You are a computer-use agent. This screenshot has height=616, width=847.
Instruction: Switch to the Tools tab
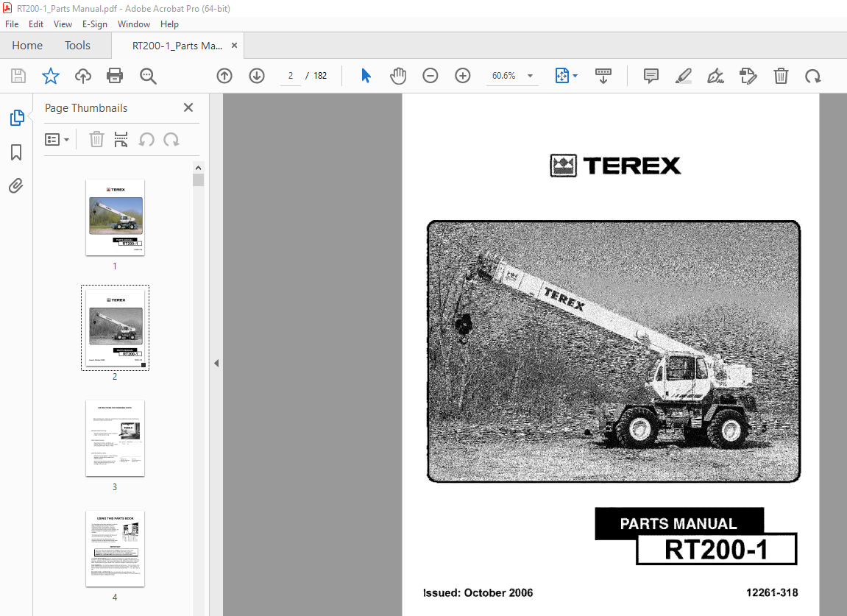(x=77, y=46)
